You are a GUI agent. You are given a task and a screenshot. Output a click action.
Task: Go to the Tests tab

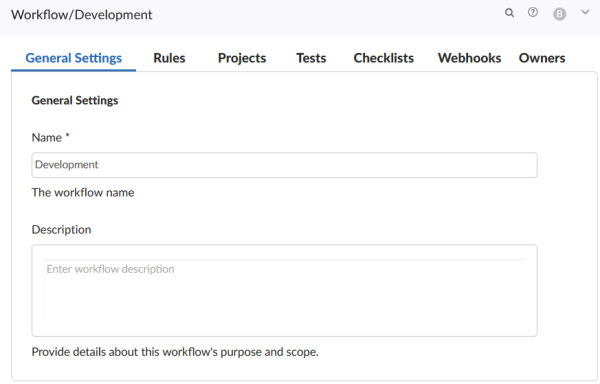click(311, 58)
